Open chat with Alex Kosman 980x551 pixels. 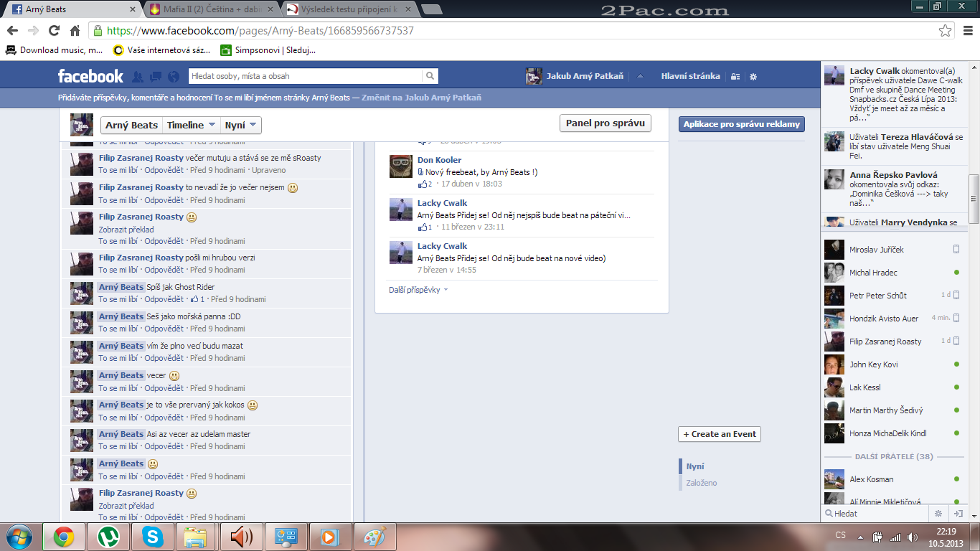tap(893, 479)
